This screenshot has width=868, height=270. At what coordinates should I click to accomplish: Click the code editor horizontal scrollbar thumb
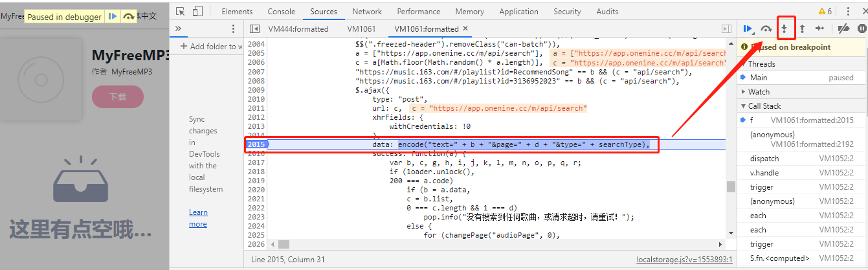284,244
